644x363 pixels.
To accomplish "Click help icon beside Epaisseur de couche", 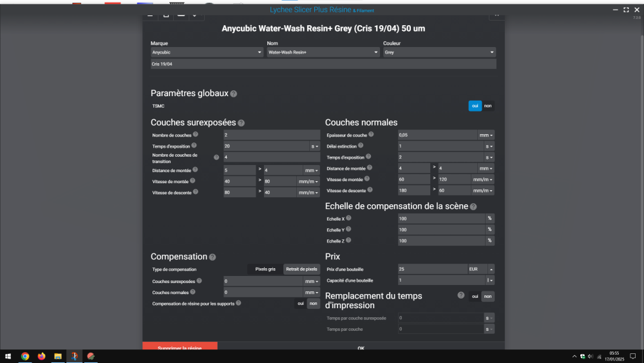I will point(371,134).
